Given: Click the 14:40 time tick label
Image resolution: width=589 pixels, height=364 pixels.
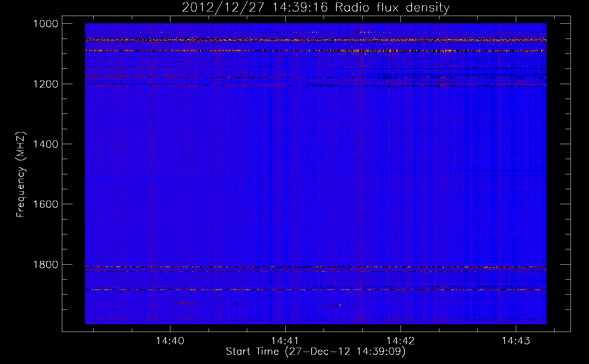Looking at the screenshot, I should [170, 341].
